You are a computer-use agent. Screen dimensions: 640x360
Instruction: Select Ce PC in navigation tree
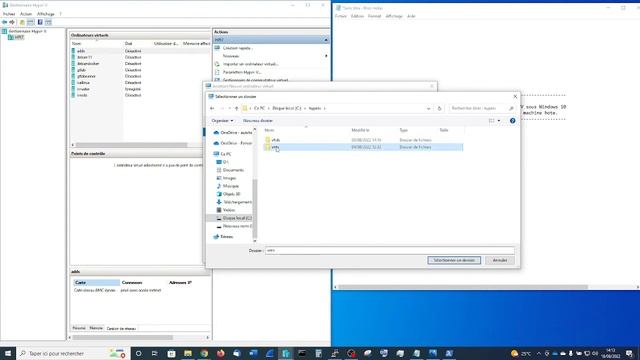[x=222, y=154]
